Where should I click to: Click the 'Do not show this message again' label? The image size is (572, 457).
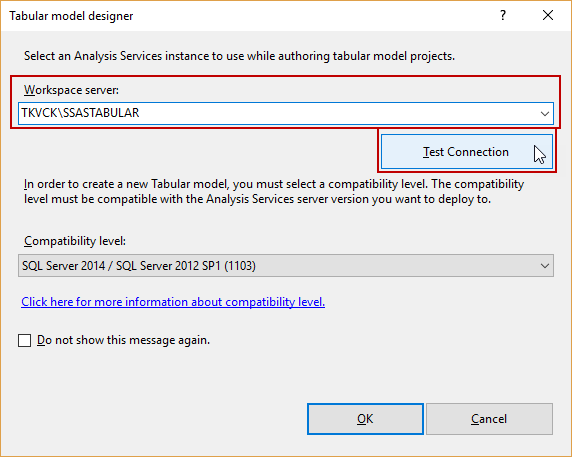(x=123, y=340)
